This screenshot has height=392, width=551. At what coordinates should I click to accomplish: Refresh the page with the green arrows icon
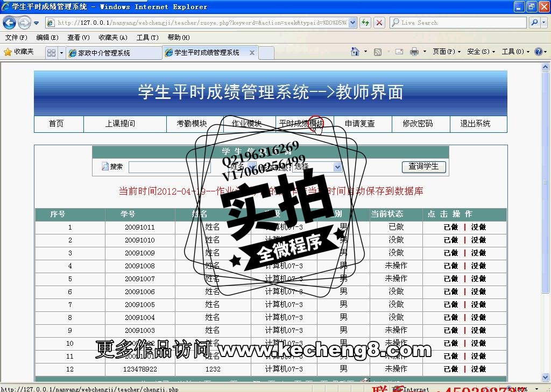[x=365, y=23]
